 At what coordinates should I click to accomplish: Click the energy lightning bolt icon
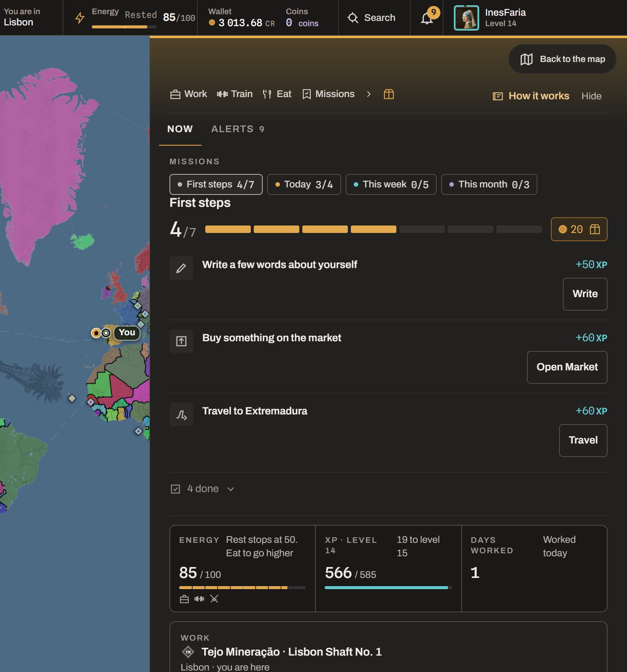(x=80, y=18)
